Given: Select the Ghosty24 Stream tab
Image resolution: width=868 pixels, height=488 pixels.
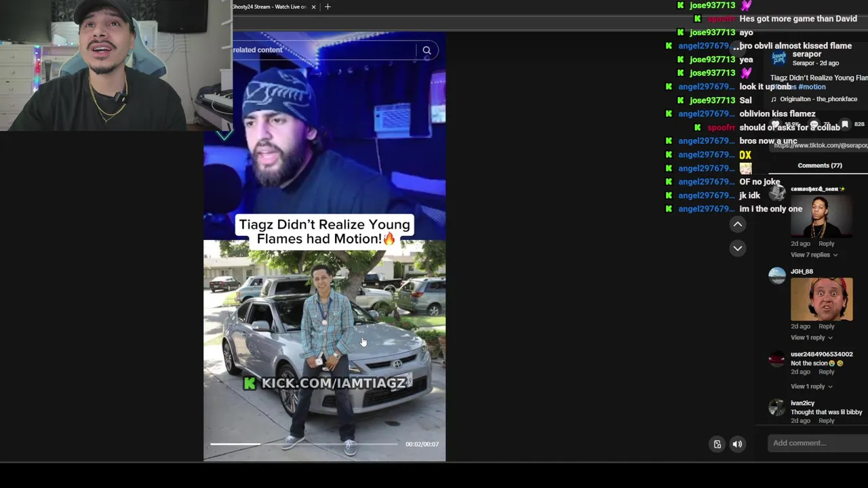Looking at the screenshot, I should pyautogui.click(x=269, y=7).
